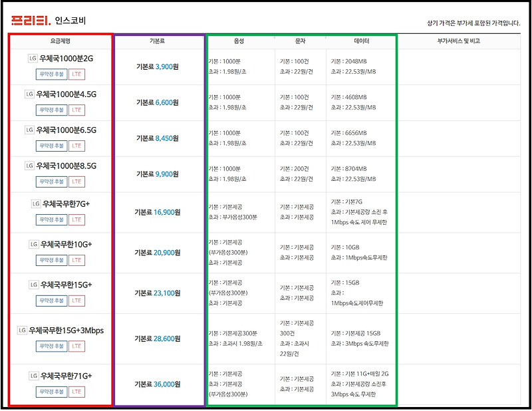Screen dimensions: 532x411
Task: Select LTE badge under 우체국무한10G+
Action: click(76, 260)
